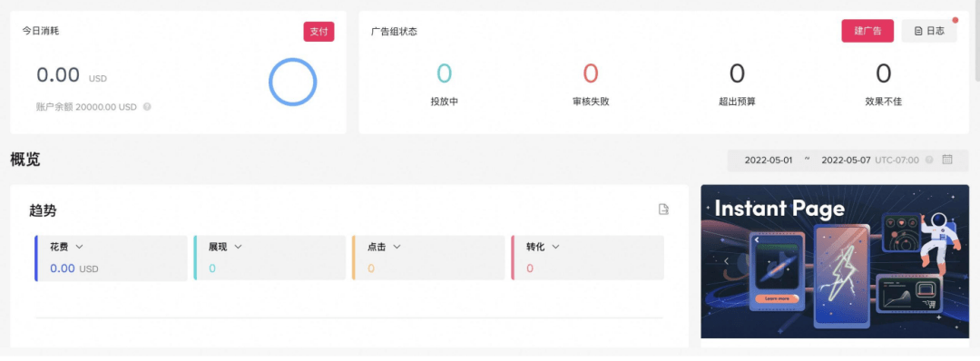980x361 pixels.
Task: Open the calendar icon in date range
Action: click(947, 160)
